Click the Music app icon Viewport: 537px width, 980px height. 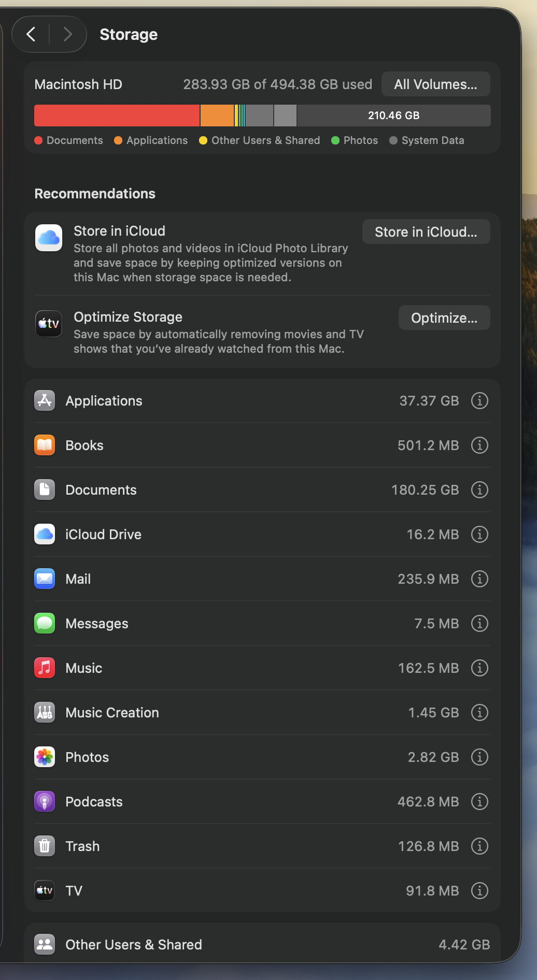pos(45,668)
